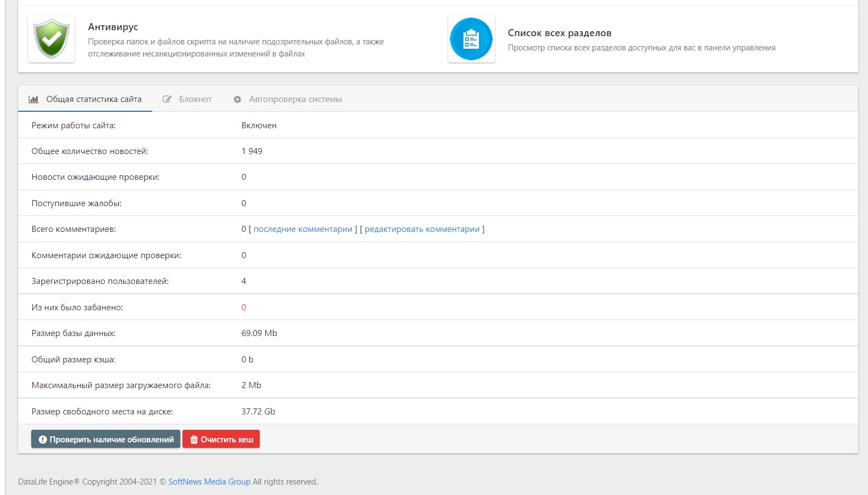Click the Режим работы сайта label

click(73, 126)
